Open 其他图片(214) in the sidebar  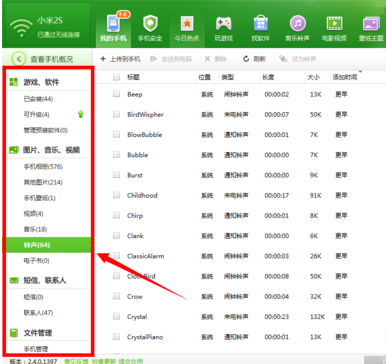pyautogui.click(x=43, y=182)
